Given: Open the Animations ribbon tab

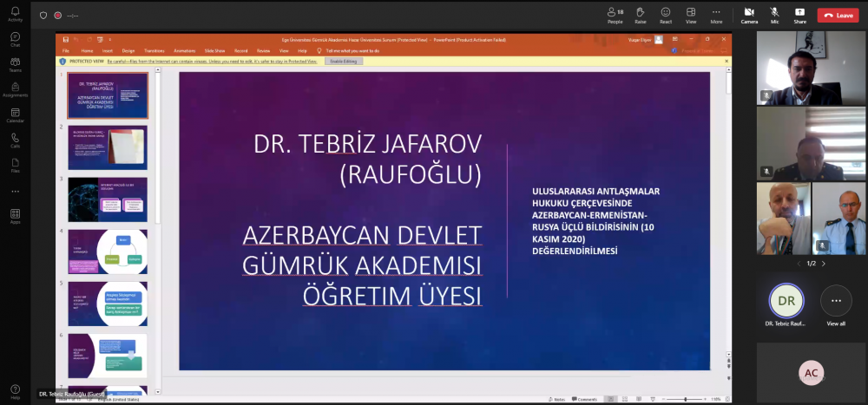Looking at the screenshot, I should click(x=184, y=51).
